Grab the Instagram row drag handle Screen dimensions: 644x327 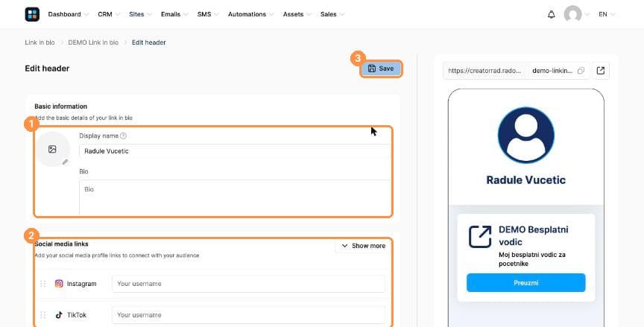point(42,284)
